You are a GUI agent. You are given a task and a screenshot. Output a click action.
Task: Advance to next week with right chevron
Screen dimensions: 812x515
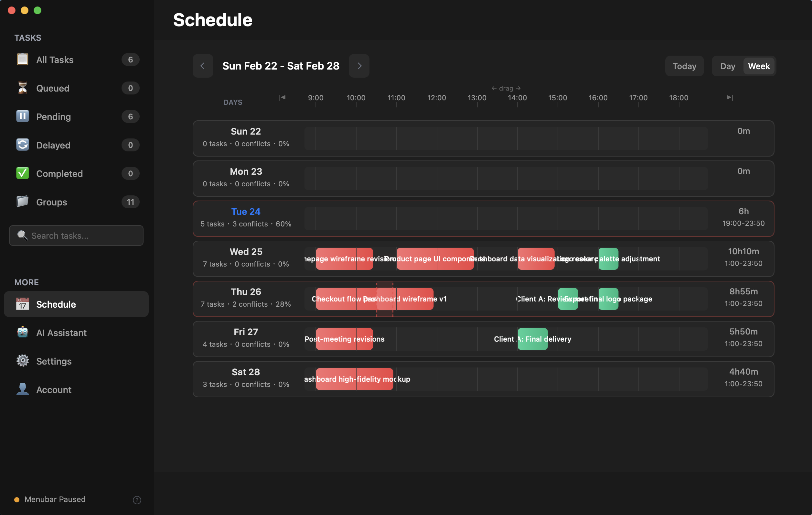point(359,66)
